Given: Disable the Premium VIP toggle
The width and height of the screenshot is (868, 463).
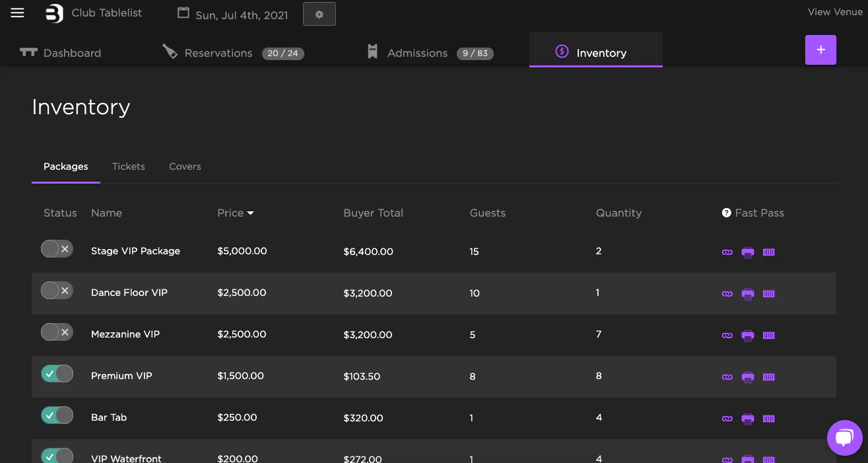Looking at the screenshot, I should (57, 374).
